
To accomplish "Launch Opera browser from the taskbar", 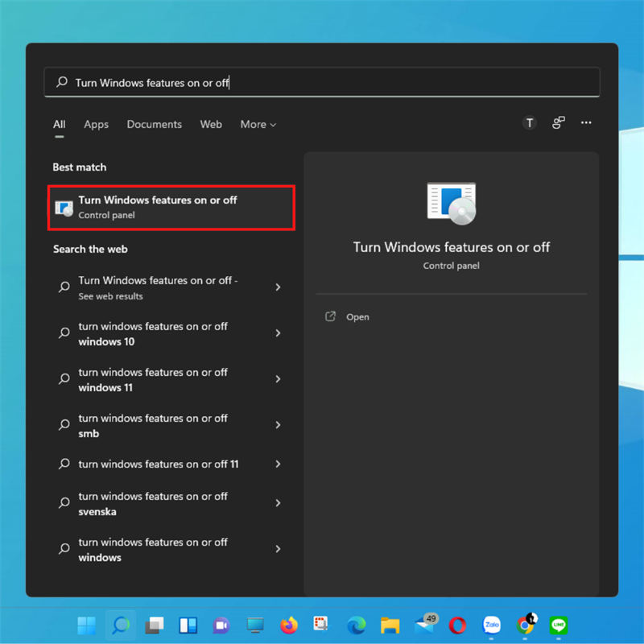I will (457, 625).
